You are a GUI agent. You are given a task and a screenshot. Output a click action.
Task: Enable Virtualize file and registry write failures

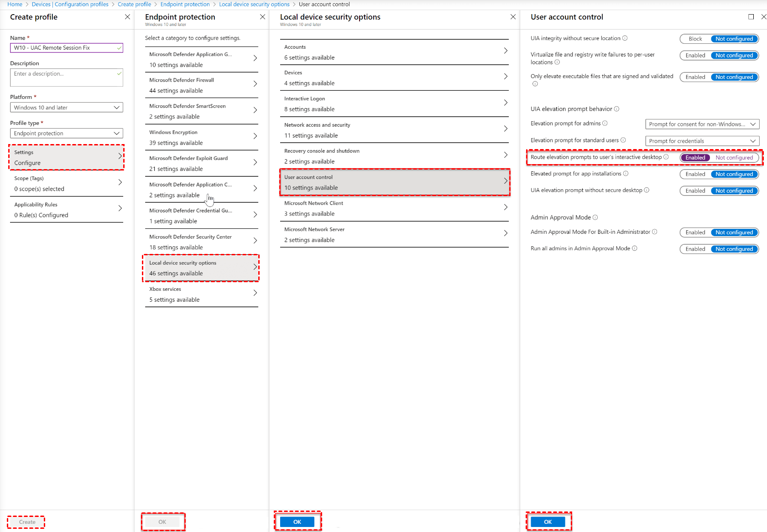tap(695, 56)
